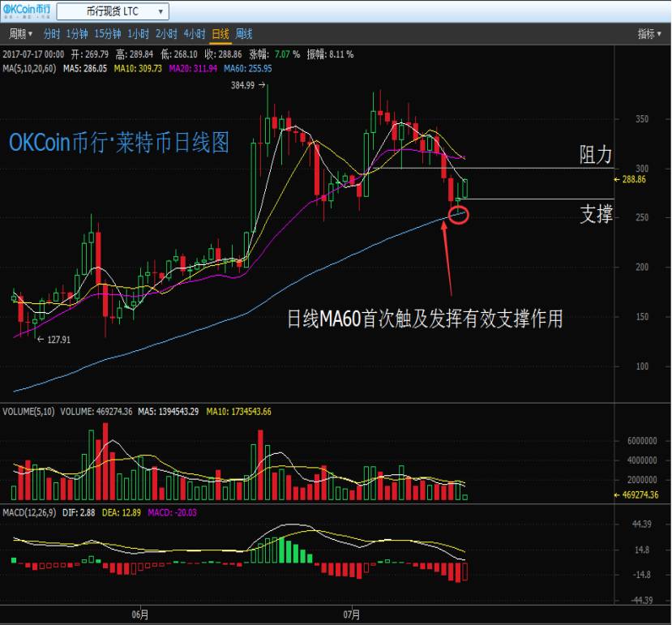Image resolution: width=672 pixels, height=625 pixels.
Task: Click the OKCoin币行 logo
Action: pyautogui.click(x=27, y=11)
